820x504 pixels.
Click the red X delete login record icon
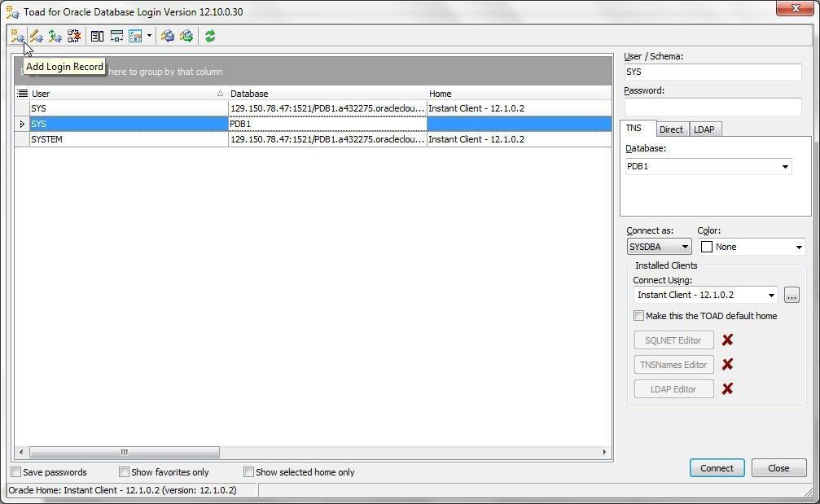[74, 36]
